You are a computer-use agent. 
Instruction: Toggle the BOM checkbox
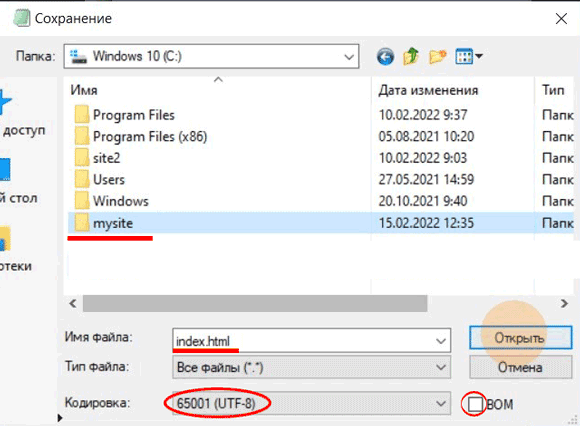[475, 404]
